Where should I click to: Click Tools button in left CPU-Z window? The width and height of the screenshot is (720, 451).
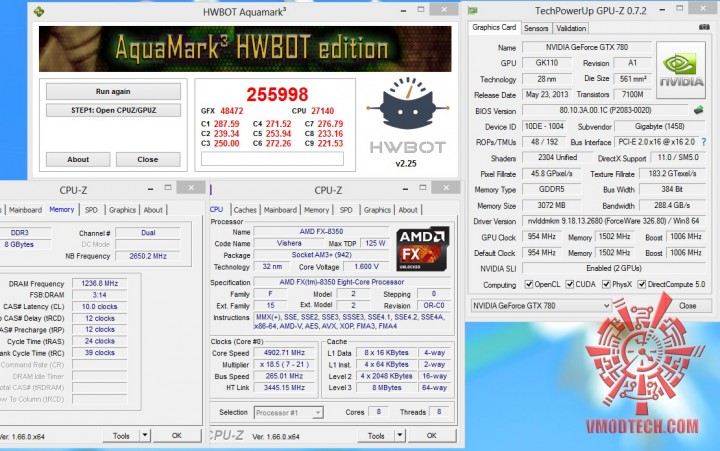[121, 435]
